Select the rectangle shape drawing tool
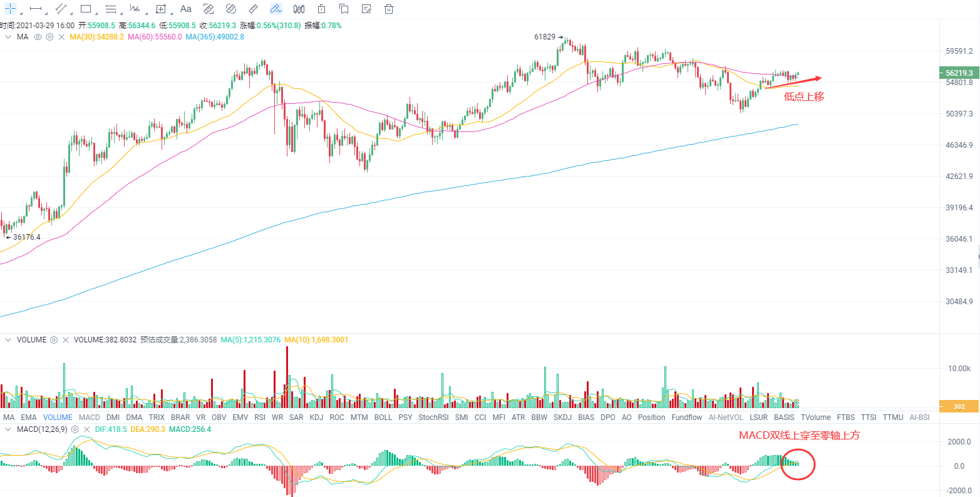This screenshot has height=497, width=980. click(x=86, y=9)
